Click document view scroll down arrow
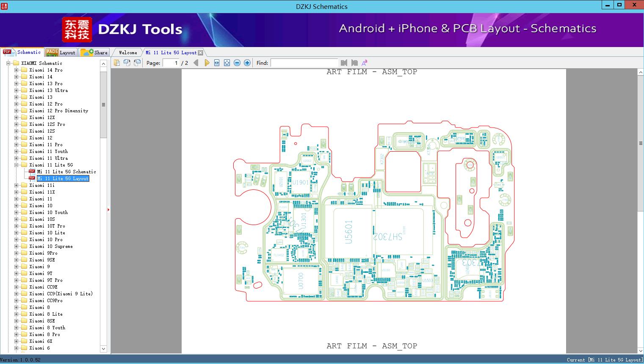 641,350
